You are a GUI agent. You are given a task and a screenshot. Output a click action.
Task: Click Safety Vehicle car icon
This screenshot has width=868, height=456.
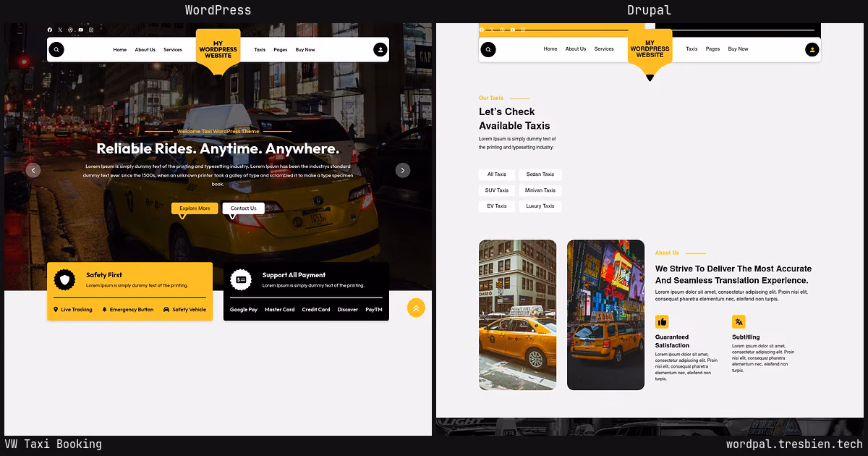pos(166,310)
